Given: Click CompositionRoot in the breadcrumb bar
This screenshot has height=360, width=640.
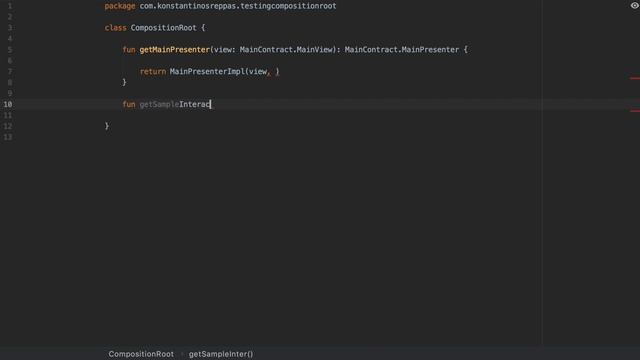Looking at the screenshot, I should 141,354.
